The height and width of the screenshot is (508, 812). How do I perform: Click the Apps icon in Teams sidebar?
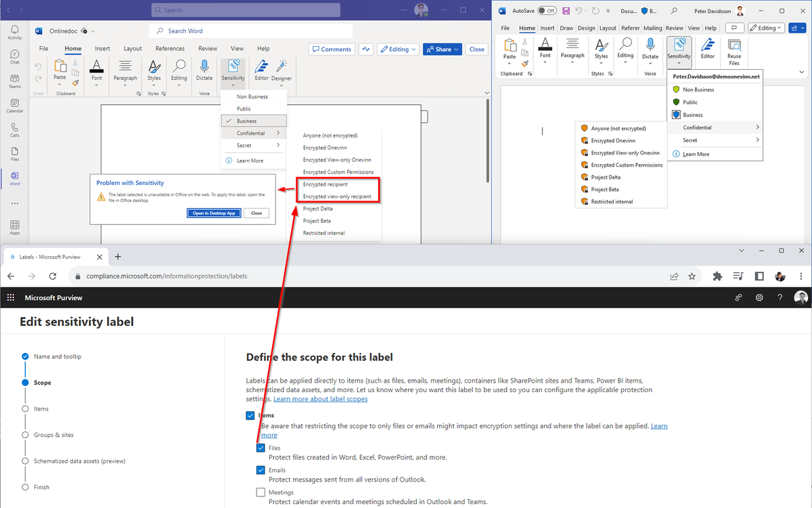(14, 225)
